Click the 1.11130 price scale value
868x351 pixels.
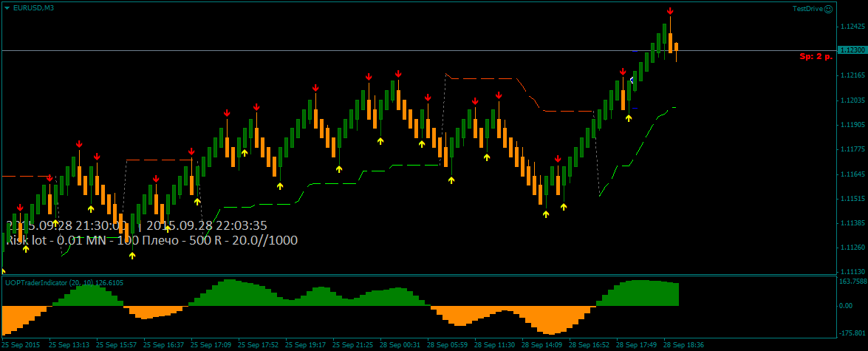click(x=852, y=273)
